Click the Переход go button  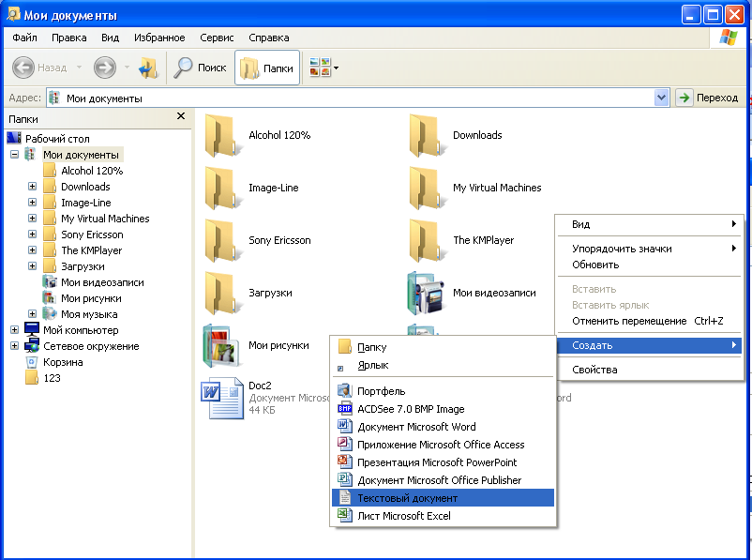click(x=708, y=98)
